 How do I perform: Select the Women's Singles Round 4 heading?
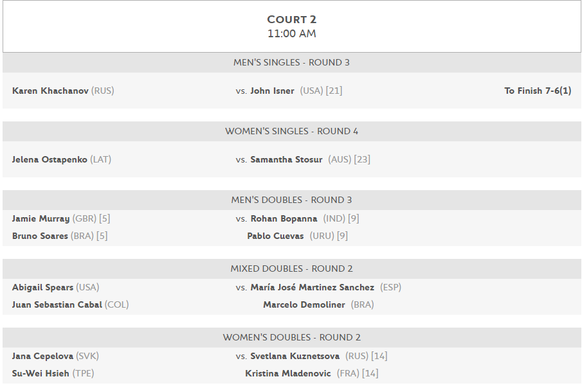click(x=292, y=131)
